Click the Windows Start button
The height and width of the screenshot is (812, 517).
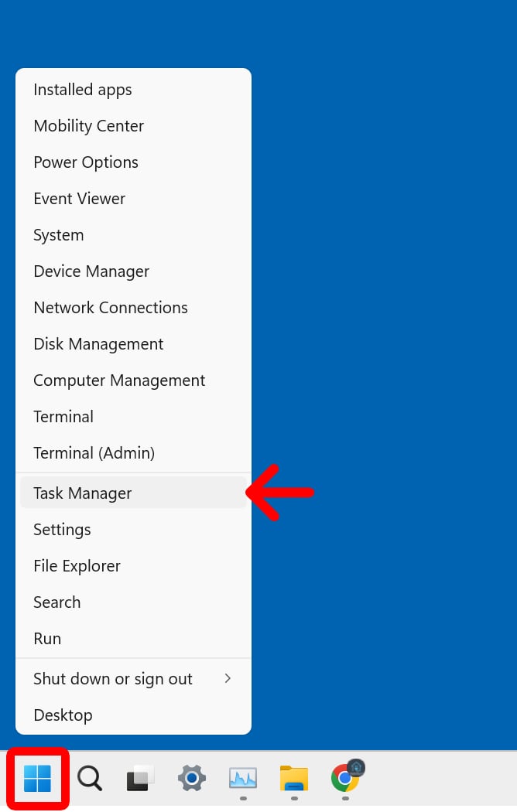click(37, 778)
